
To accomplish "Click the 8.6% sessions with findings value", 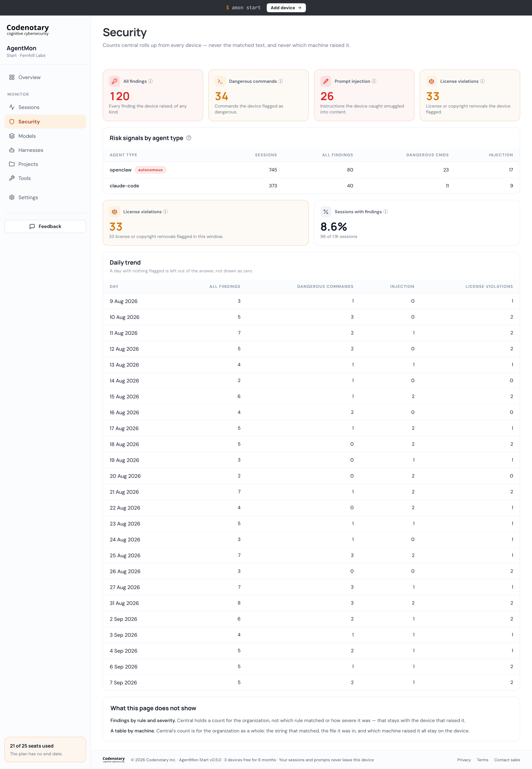I will (333, 227).
